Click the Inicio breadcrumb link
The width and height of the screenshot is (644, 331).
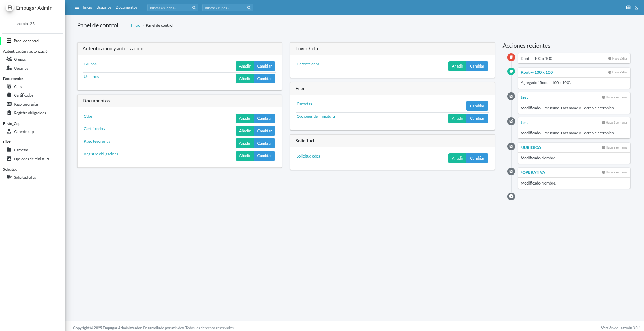point(136,25)
